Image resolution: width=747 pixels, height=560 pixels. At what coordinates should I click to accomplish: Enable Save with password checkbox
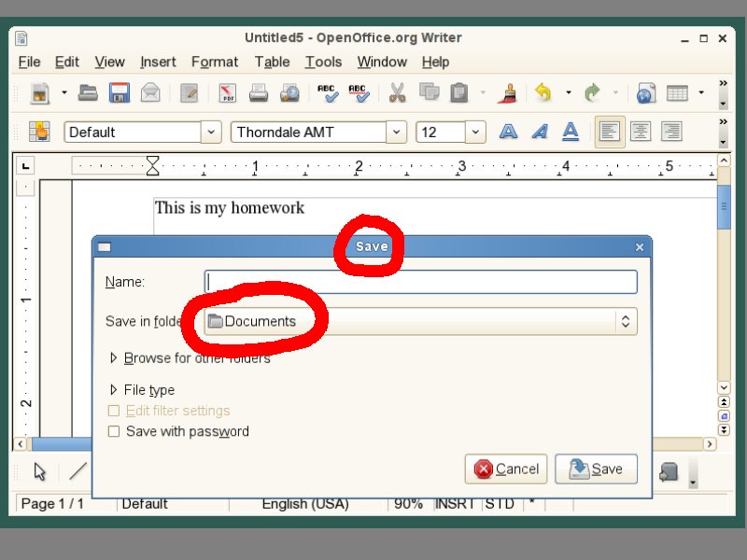(114, 431)
